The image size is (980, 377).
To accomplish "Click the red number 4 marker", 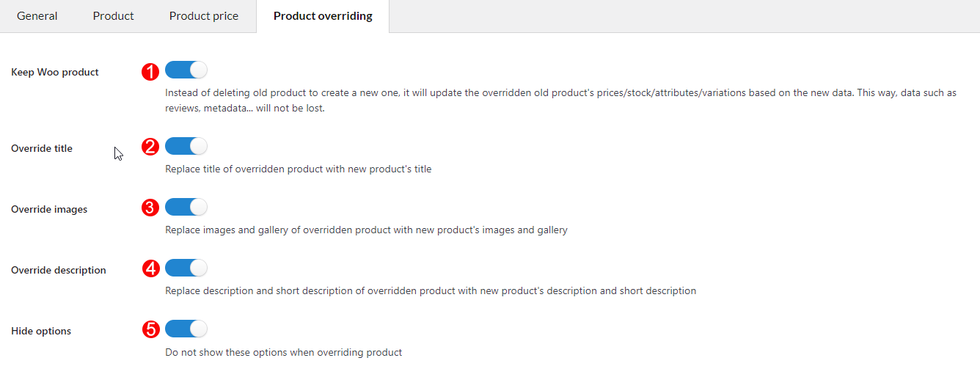I will pyautogui.click(x=150, y=268).
